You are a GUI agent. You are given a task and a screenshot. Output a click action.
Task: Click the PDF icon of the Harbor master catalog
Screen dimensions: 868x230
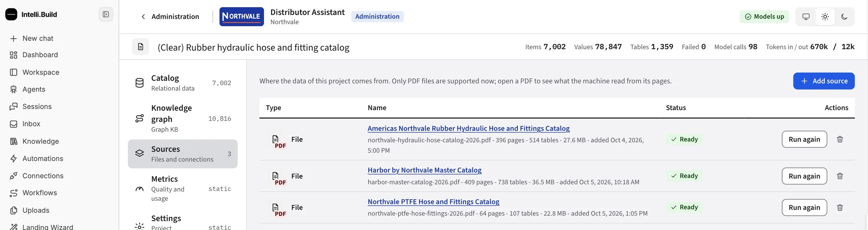(278, 178)
